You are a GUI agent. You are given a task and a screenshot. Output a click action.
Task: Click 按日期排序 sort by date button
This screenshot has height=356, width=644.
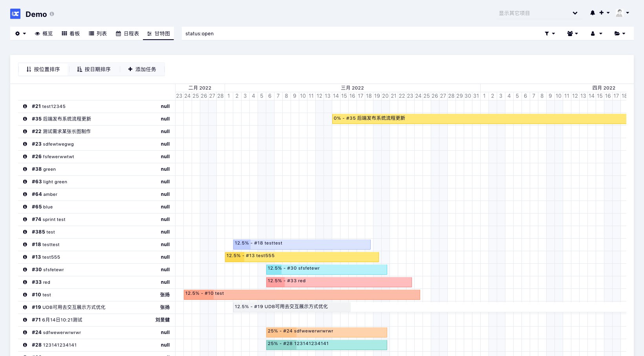[x=94, y=69]
